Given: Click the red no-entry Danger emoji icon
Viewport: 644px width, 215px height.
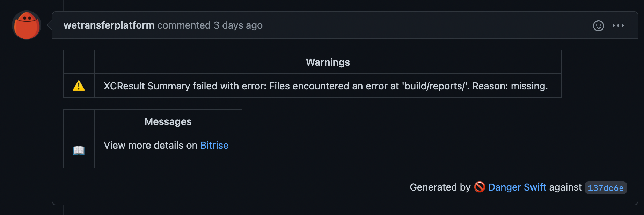Looking at the screenshot, I should (480, 187).
